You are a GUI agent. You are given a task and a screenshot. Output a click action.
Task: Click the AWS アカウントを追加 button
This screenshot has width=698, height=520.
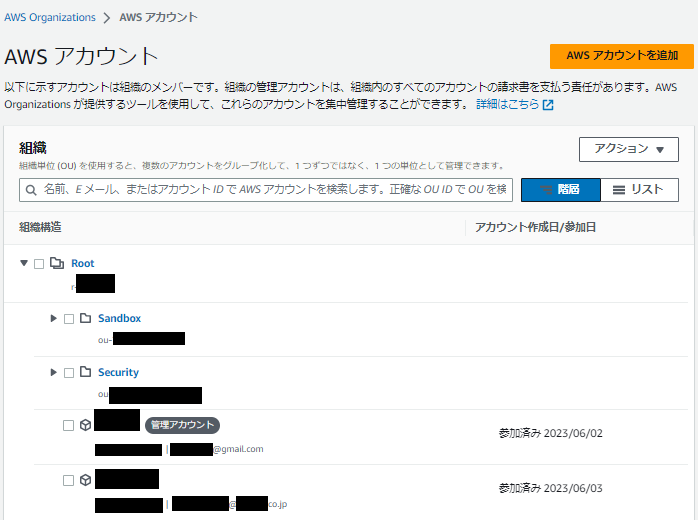coord(621,56)
